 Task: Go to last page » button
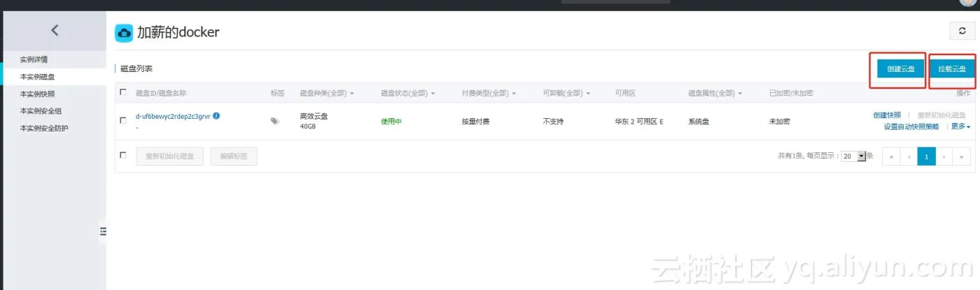(x=962, y=157)
